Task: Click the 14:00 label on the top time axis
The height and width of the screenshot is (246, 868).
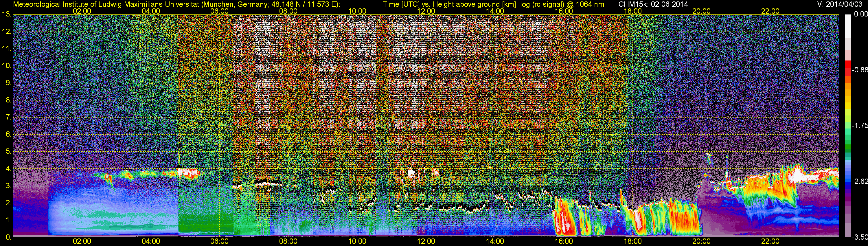Action: [495, 11]
